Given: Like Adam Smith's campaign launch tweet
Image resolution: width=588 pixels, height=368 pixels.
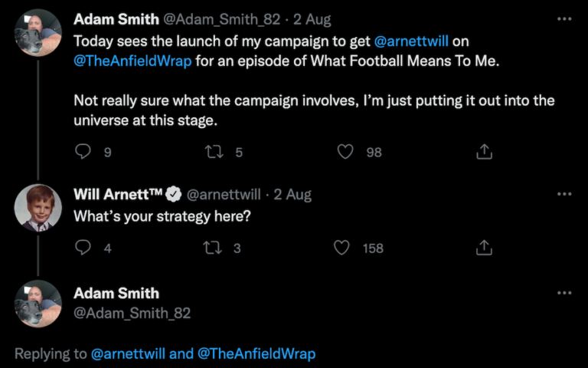Looking at the screenshot, I should tap(345, 152).
